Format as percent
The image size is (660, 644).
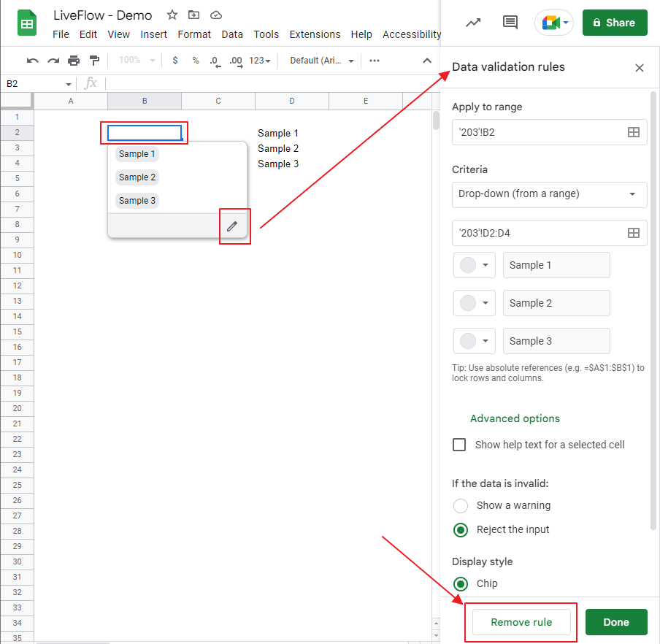click(196, 61)
